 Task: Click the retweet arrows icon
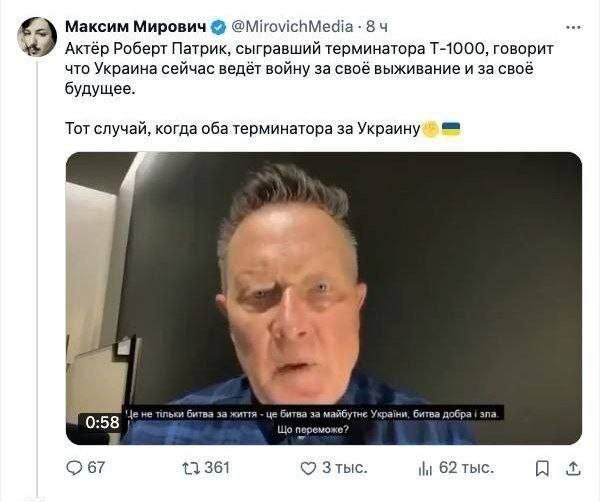(191, 468)
